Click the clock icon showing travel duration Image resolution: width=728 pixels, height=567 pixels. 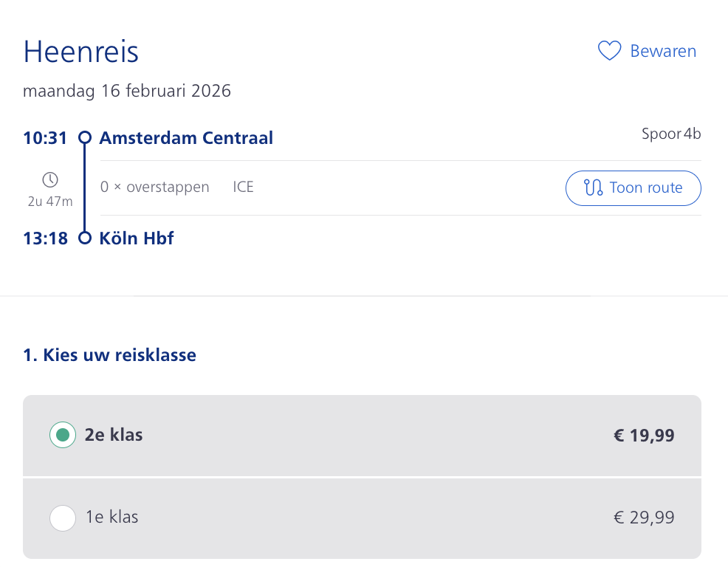click(49, 178)
